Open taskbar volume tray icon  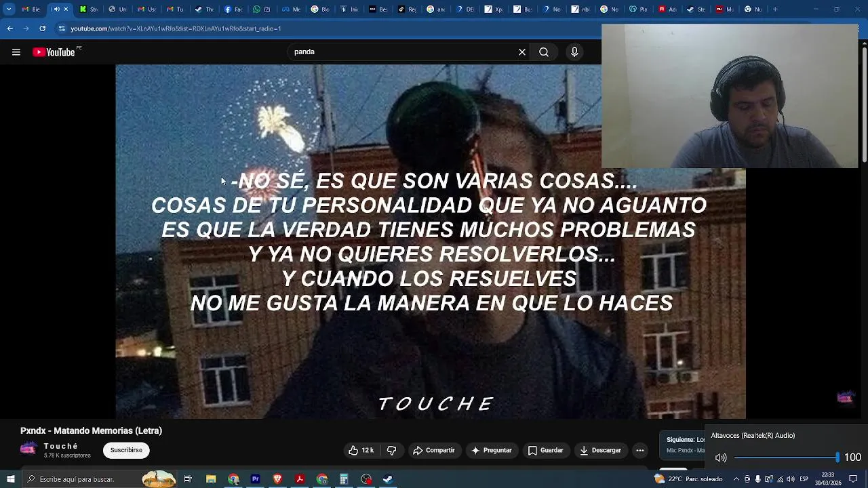coord(791,479)
